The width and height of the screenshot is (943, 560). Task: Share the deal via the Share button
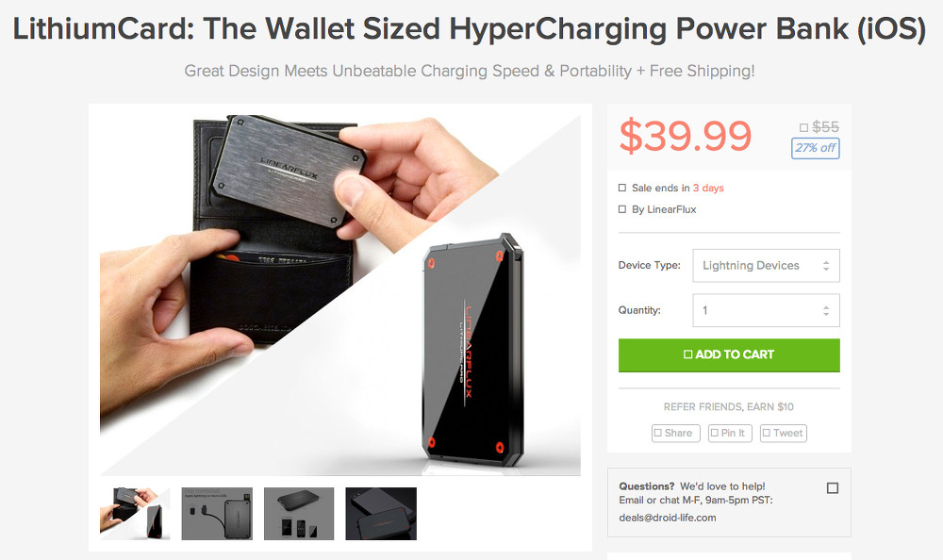coord(676,433)
